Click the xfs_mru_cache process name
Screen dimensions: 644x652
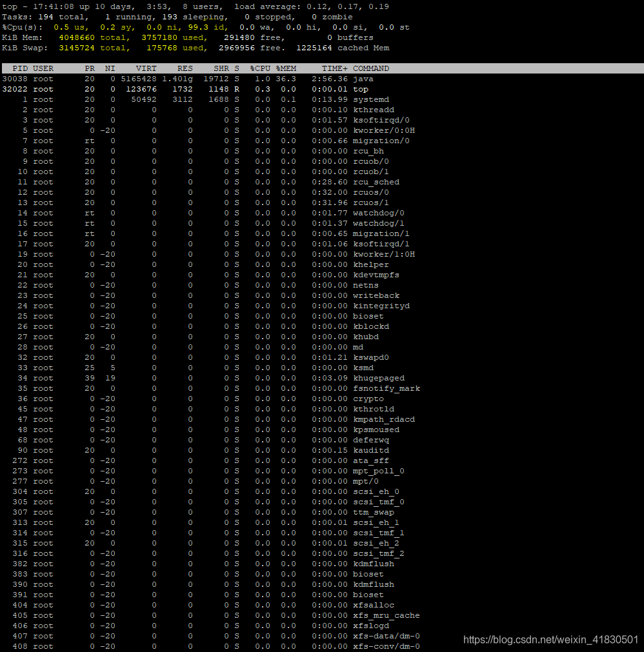pyautogui.click(x=387, y=615)
